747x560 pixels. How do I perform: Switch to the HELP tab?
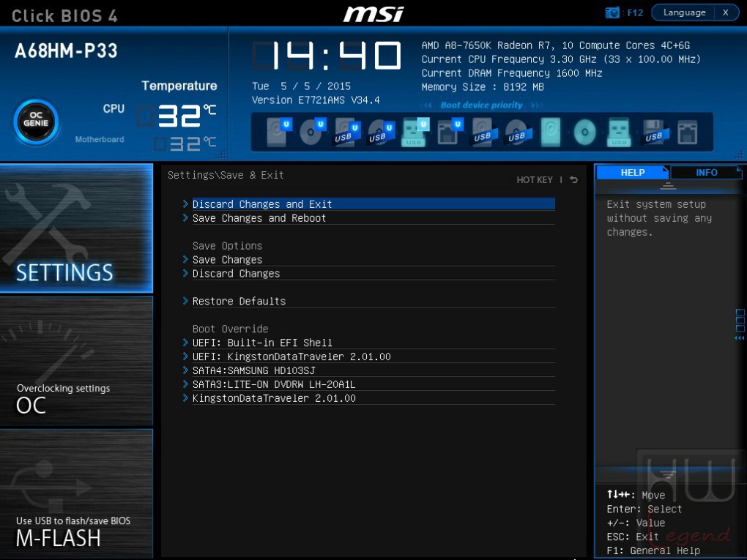point(633,172)
